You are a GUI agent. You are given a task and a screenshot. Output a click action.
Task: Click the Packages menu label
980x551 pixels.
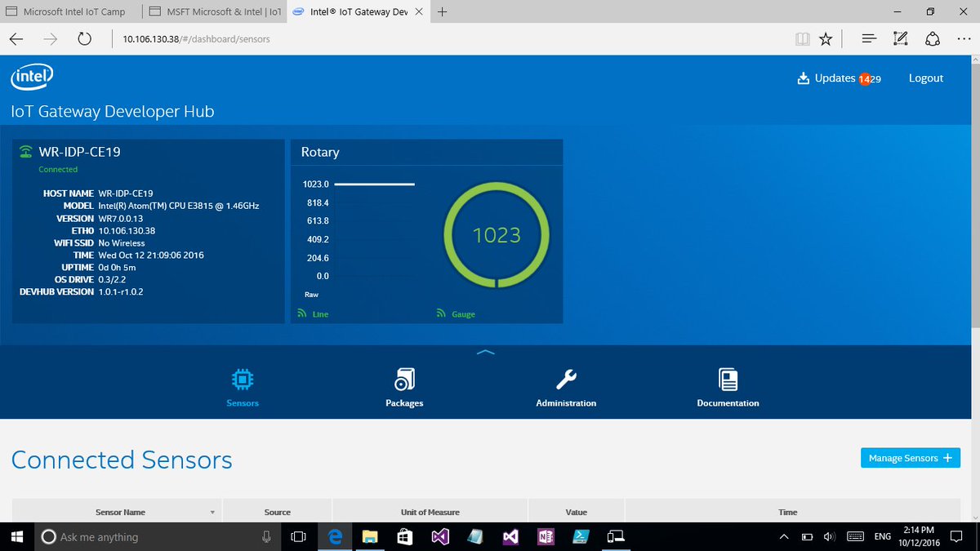tap(404, 403)
